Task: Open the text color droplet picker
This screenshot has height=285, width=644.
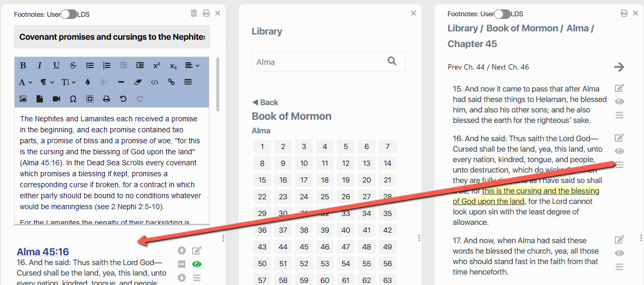Action: 88,82
